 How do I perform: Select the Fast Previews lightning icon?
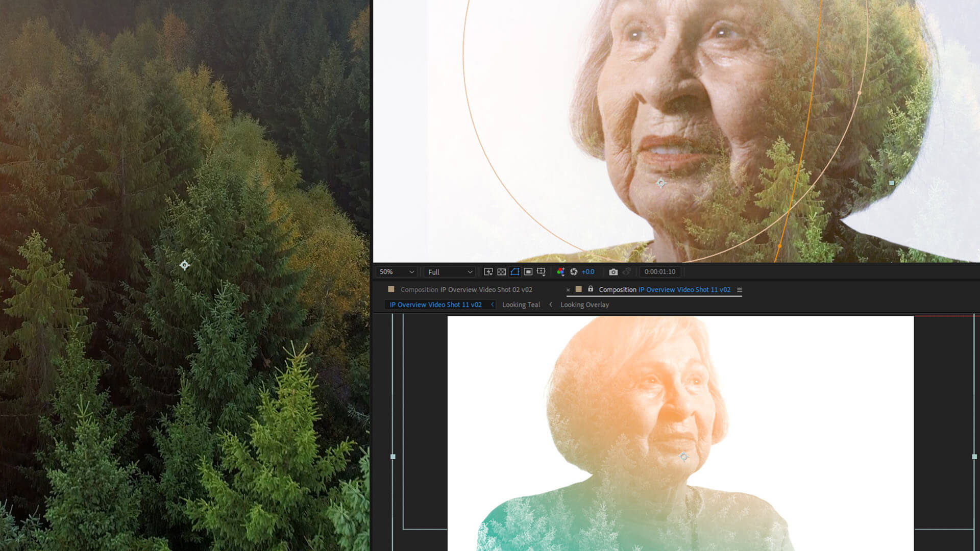coord(488,271)
